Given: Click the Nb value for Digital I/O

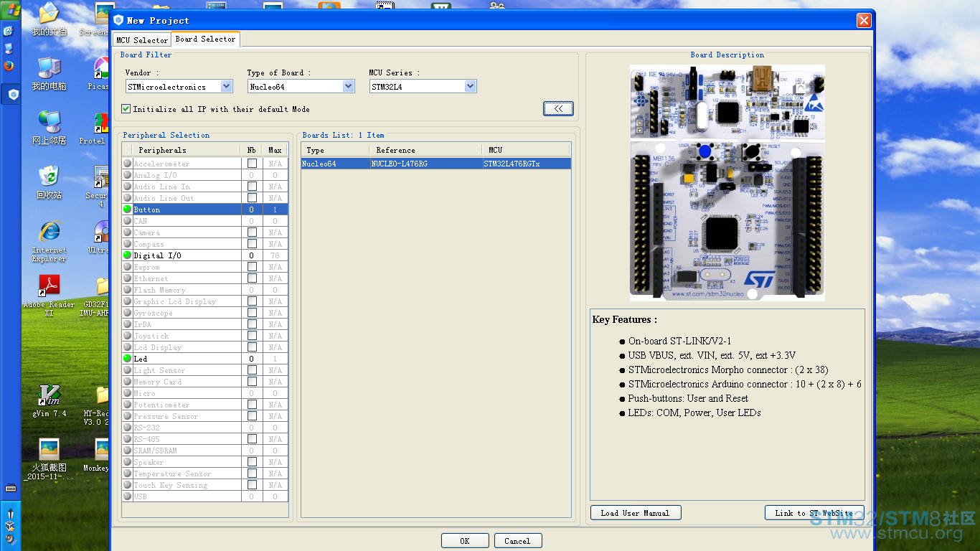Looking at the screenshot, I should click(x=251, y=255).
